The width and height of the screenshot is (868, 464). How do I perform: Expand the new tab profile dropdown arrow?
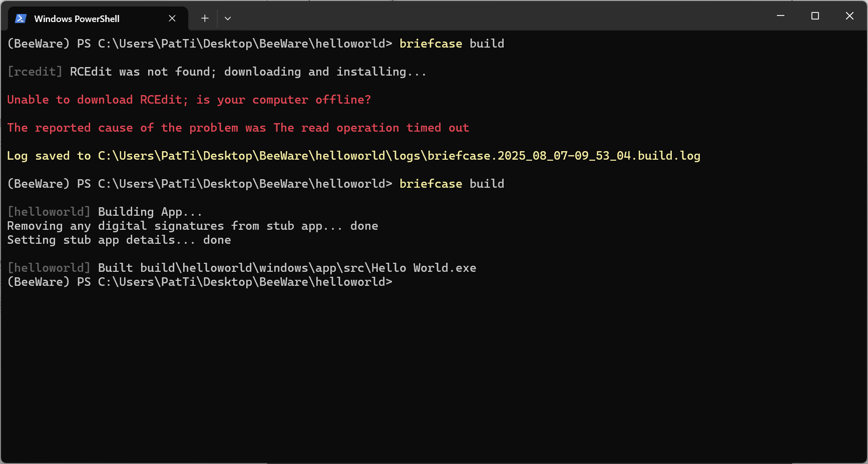coord(228,19)
